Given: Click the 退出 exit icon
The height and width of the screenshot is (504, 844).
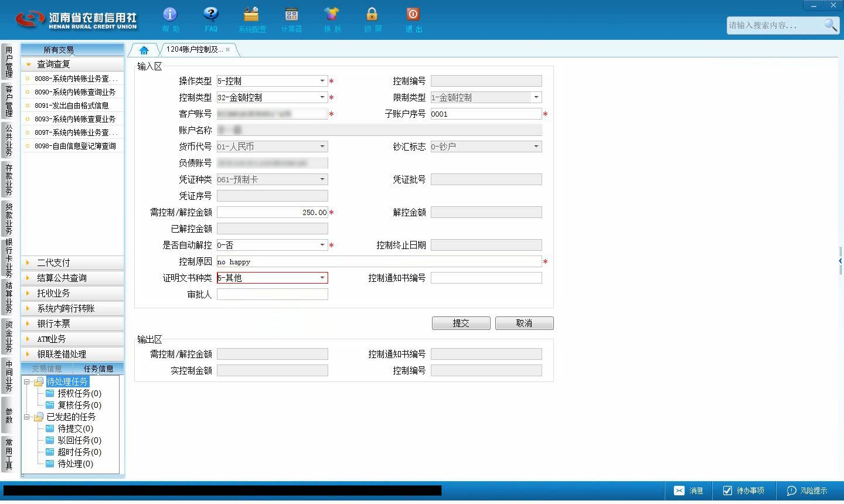Looking at the screenshot, I should [x=413, y=14].
